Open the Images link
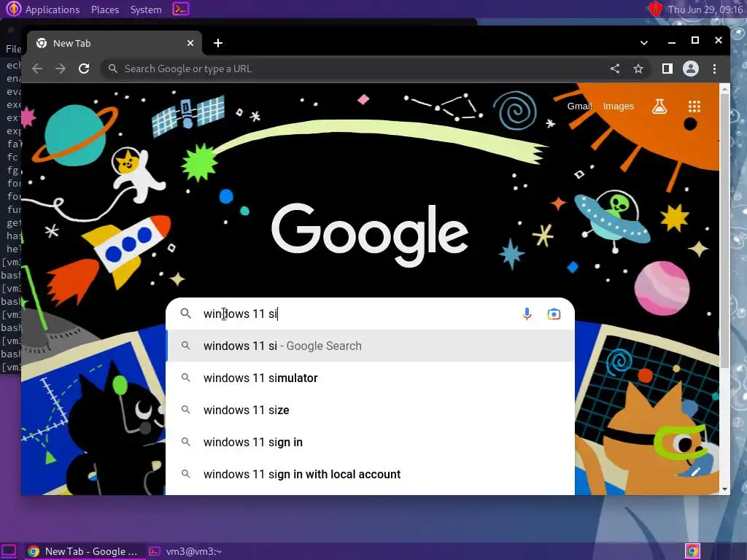The width and height of the screenshot is (747, 560). click(619, 106)
